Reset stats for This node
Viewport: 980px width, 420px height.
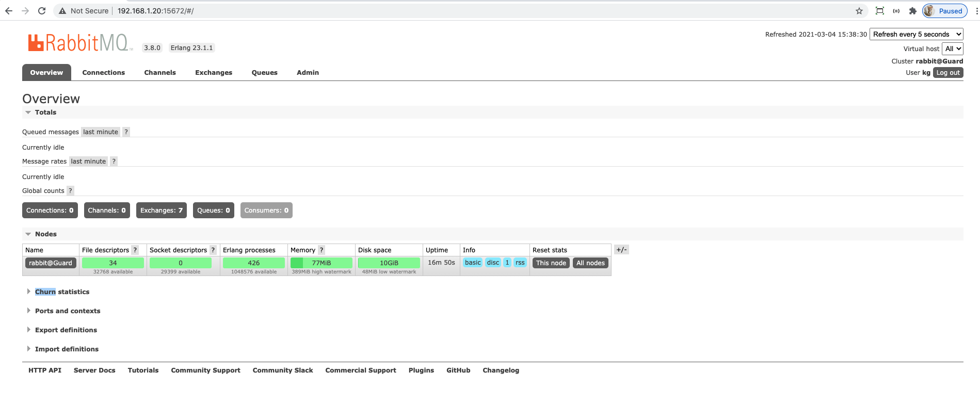(551, 263)
